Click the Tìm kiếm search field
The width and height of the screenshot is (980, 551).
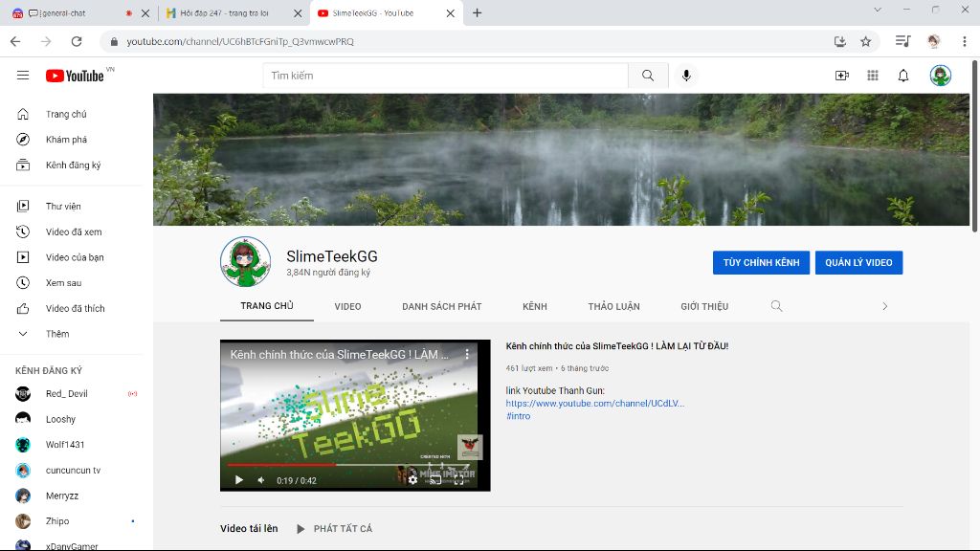[x=446, y=76]
